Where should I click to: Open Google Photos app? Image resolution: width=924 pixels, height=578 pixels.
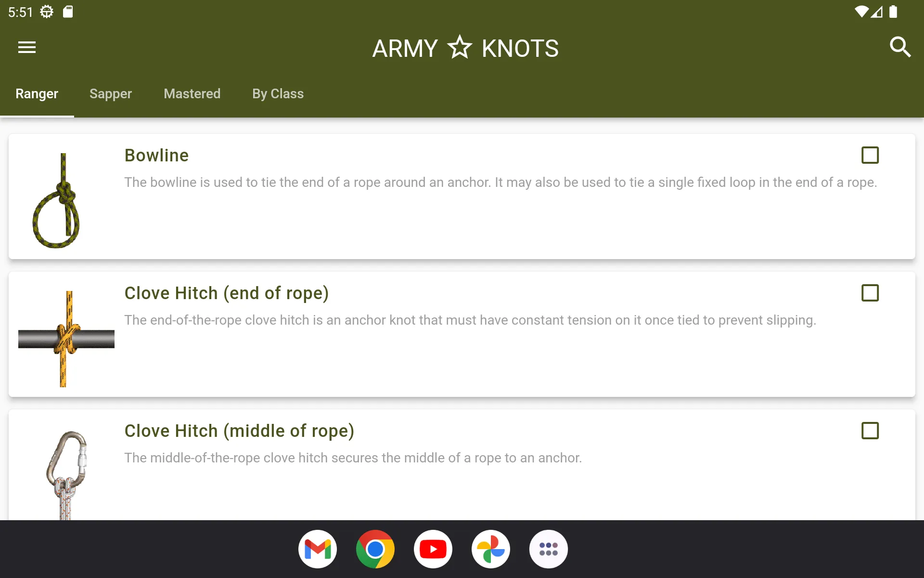tap(490, 549)
